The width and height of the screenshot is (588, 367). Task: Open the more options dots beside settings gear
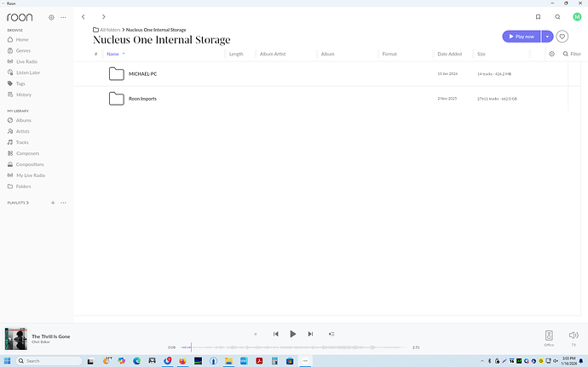click(63, 17)
